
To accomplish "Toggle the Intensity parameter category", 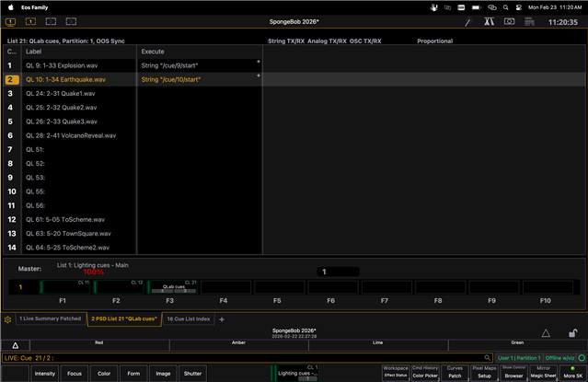I will click(45, 373).
